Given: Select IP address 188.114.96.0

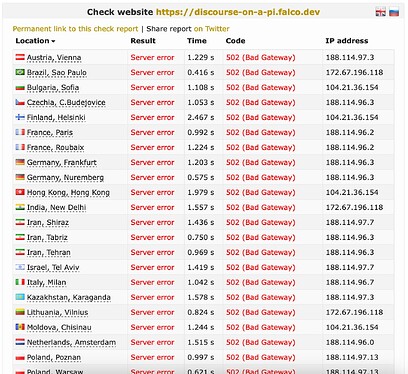Looking at the screenshot, I should (350, 343).
